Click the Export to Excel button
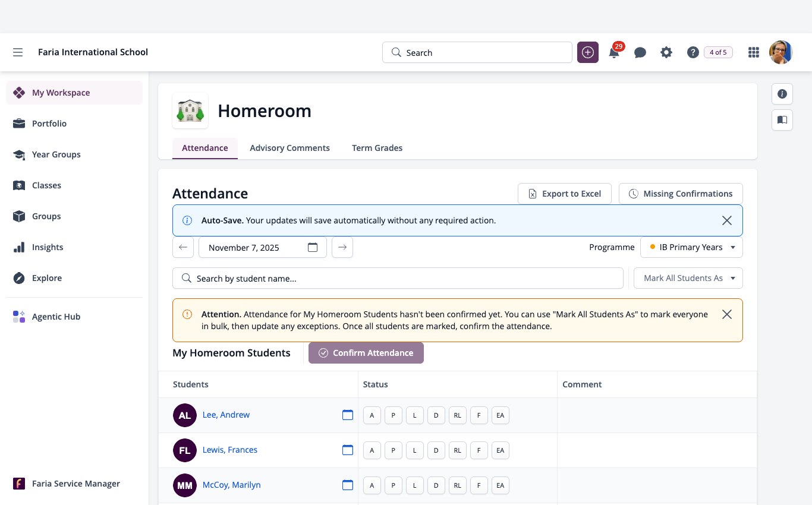The image size is (812, 505). point(565,194)
